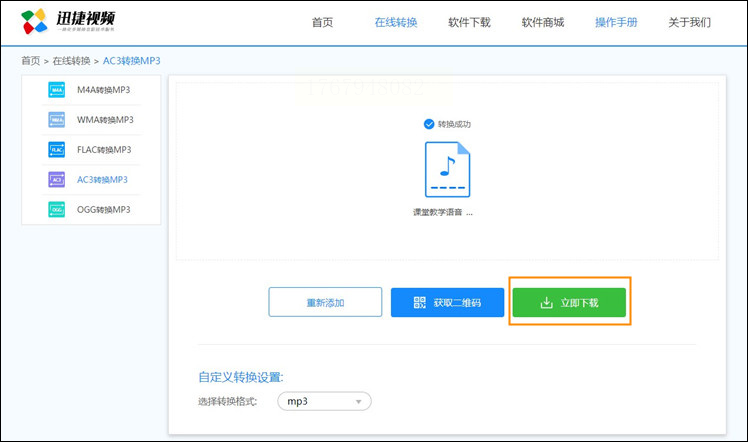748x442 pixels.
Task: Click the 迅捷视频 logo
Action: pyautogui.click(x=68, y=21)
